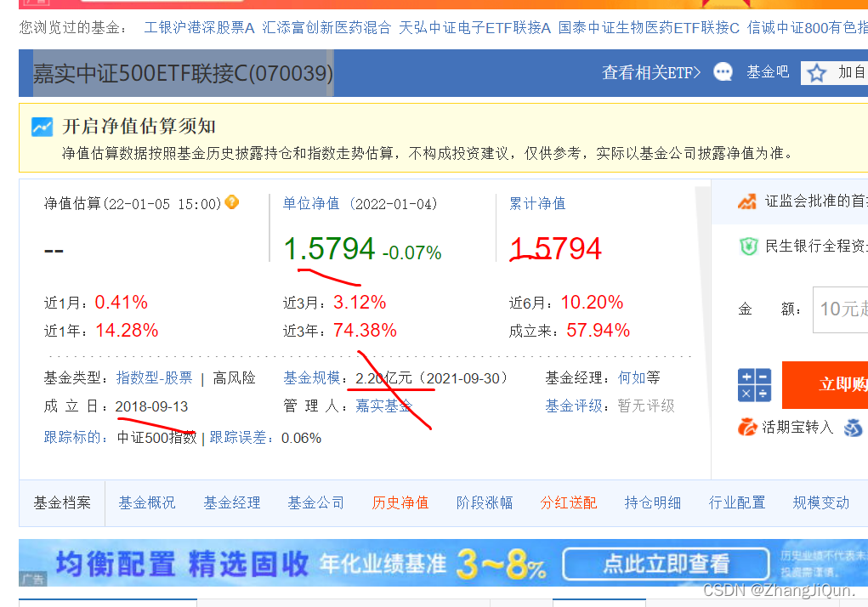Open the 行业配置 tab

(737, 503)
